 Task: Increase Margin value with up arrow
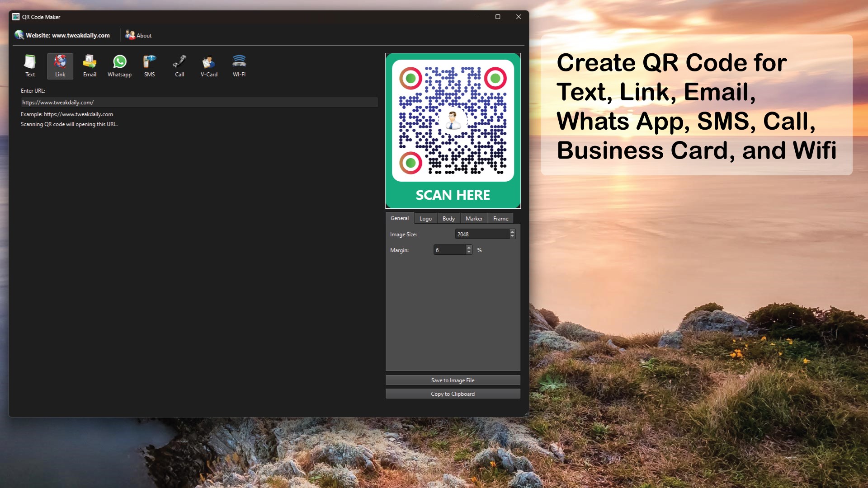469,248
